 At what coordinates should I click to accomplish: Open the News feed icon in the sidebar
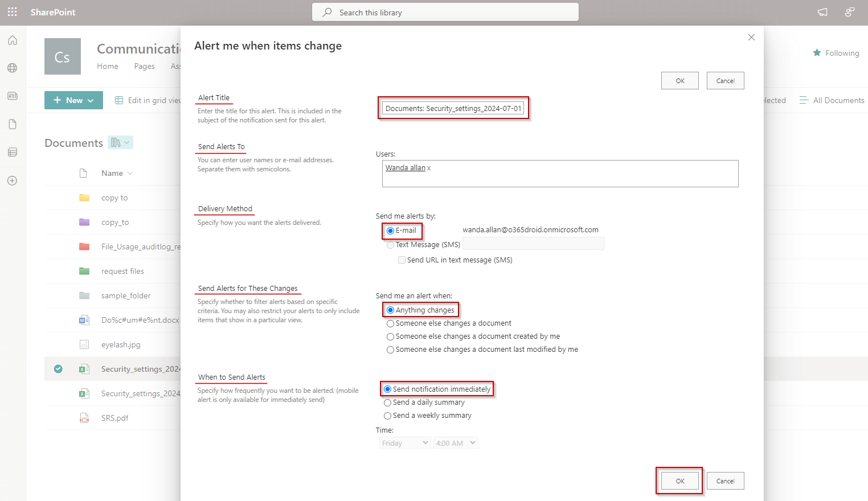[12, 96]
